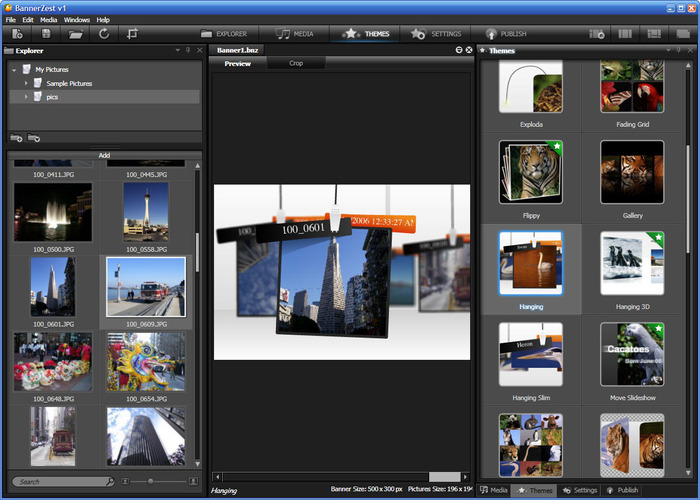The height and width of the screenshot is (500, 700).
Task: Select thumbnail 100_0558.JPG
Action: pyautogui.click(x=146, y=212)
